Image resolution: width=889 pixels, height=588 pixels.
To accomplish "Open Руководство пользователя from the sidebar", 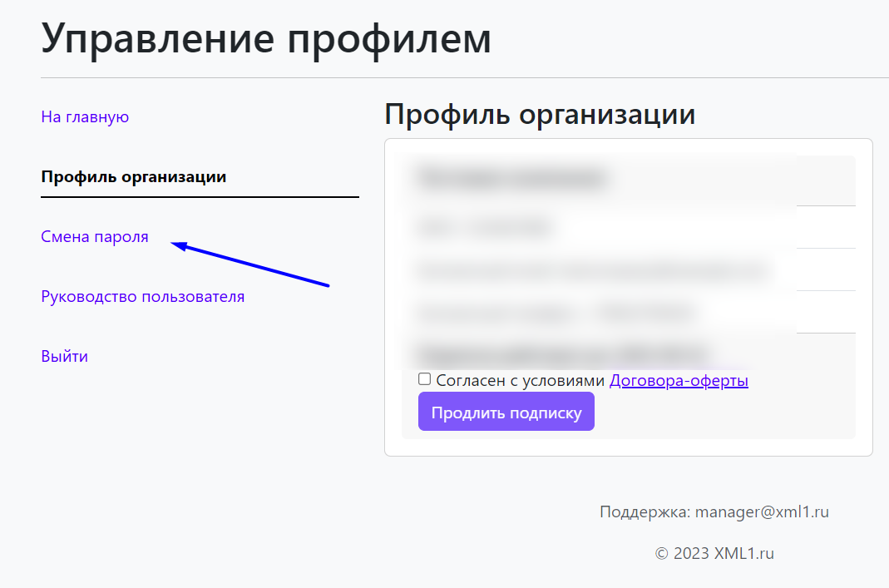I will pos(142,297).
